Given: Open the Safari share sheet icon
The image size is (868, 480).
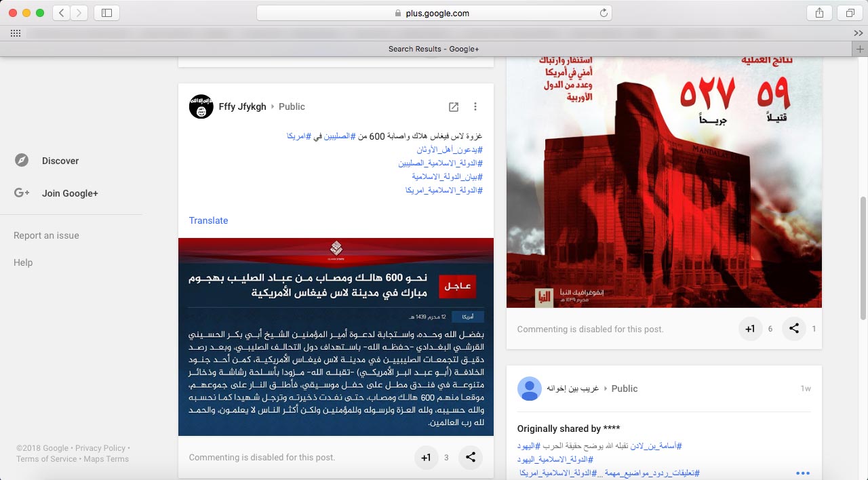Looking at the screenshot, I should pos(819,13).
